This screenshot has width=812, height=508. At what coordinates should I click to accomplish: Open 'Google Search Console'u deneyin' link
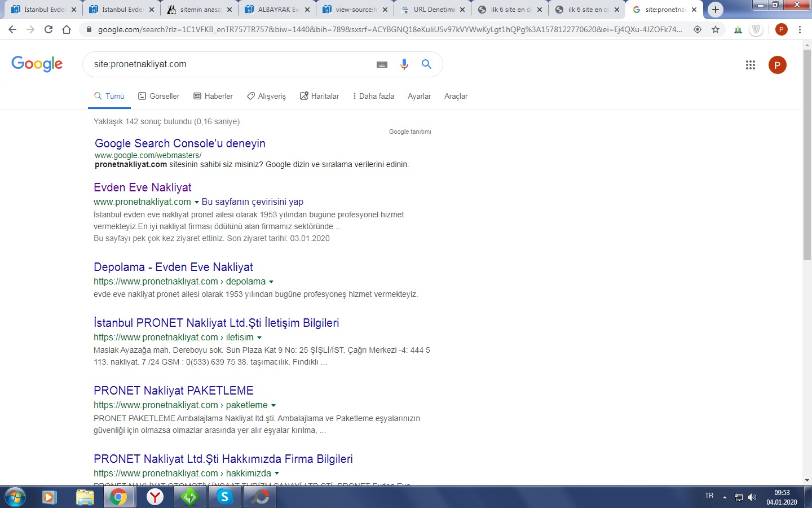pyautogui.click(x=180, y=143)
